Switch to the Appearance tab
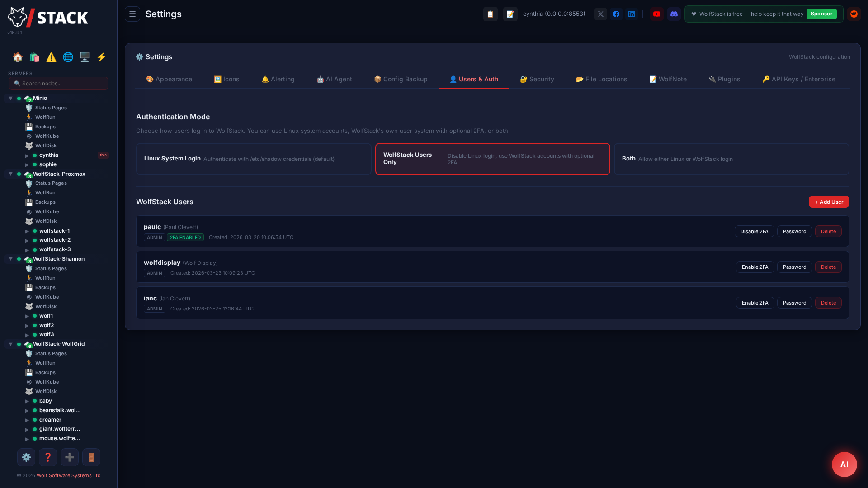868x488 pixels. [x=169, y=79]
